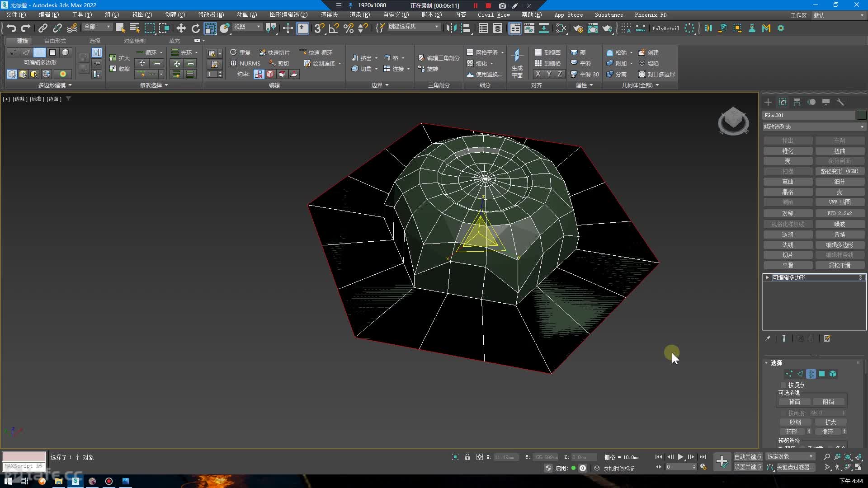Screen dimensions: 868x488
Task: Open the Utilities wrench tab
Action: 840,102
